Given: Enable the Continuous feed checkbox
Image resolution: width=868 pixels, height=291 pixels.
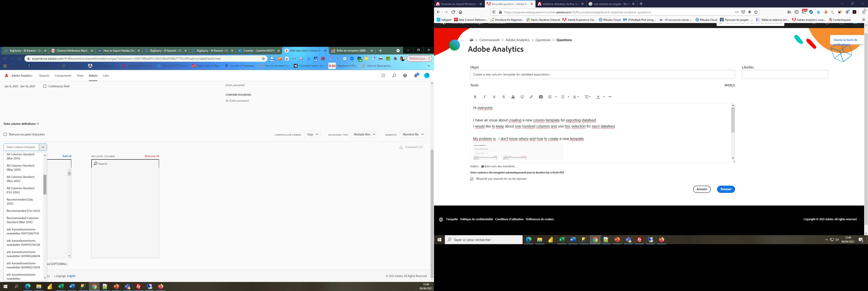Looking at the screenshot, I should (45, 86).
